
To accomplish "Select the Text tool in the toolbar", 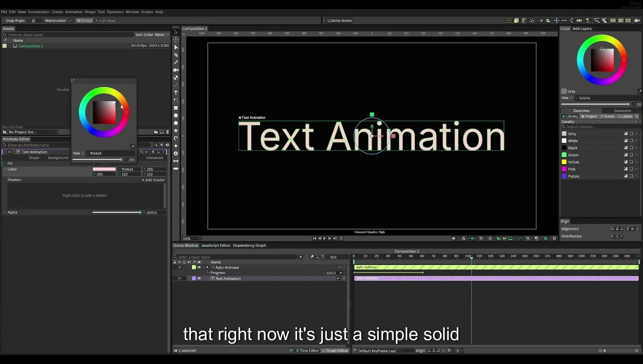I will [176, 93].
